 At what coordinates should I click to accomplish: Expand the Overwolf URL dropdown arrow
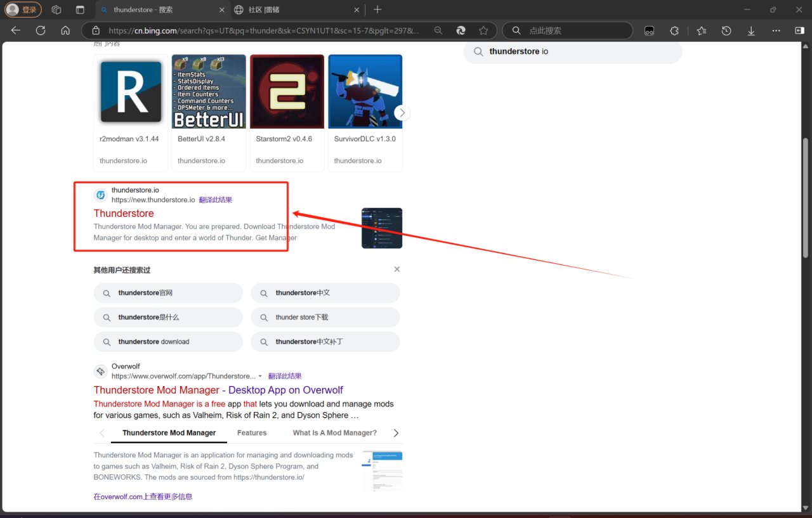(x=260, y=376)
